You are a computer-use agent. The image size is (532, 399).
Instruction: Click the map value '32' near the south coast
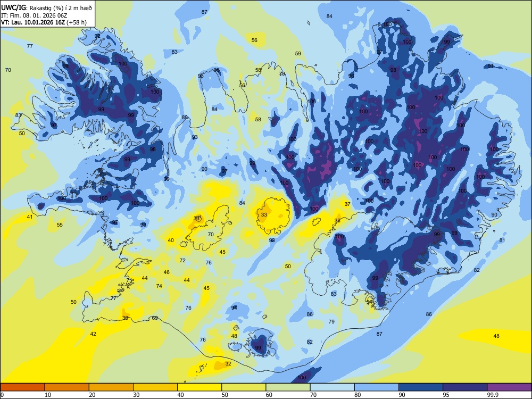click(228, 363)
